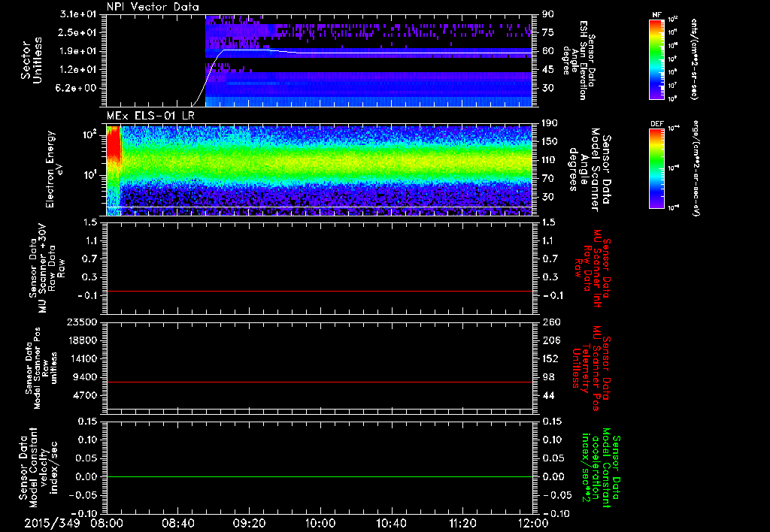Click the '150' scanner angle tick
Image resolution: width=770 pixels, height=532 pixels.
click(550, 142)
